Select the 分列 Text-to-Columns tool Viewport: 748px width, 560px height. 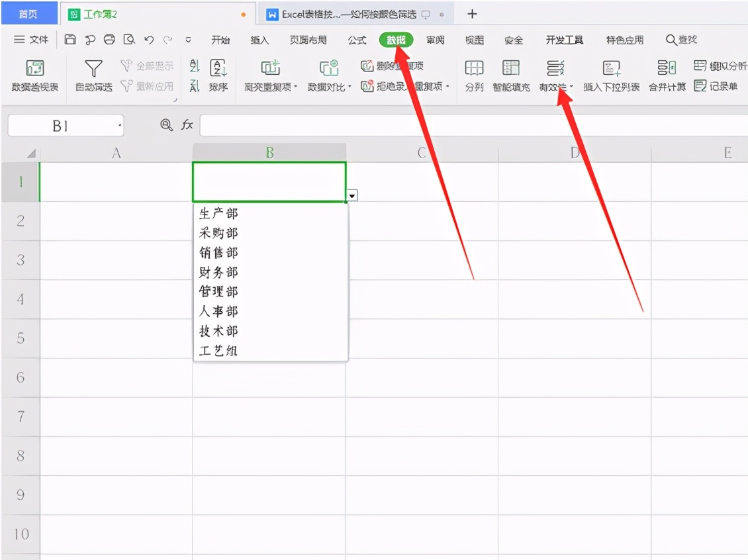(474, 76)
